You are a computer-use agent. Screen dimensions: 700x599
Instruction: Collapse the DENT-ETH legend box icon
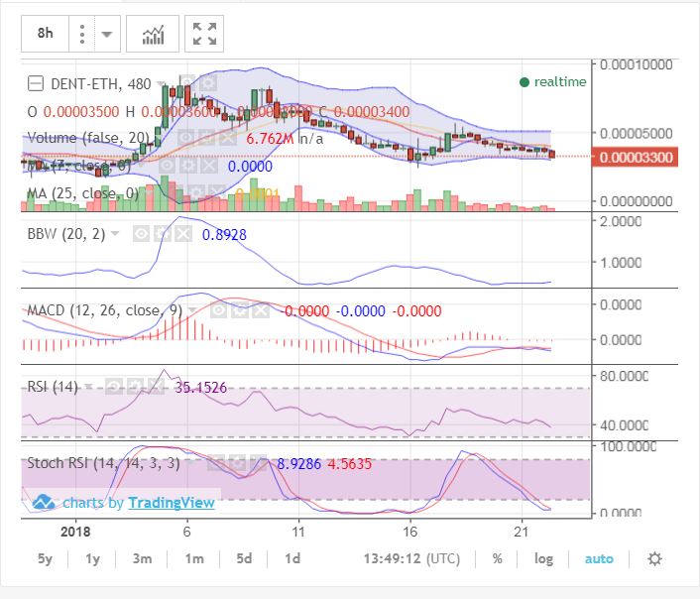coord(35,83)
